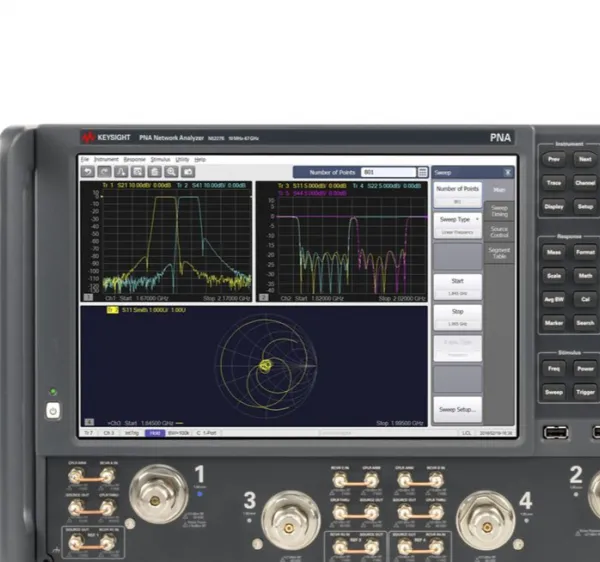Push the Format hardkey

coord(585,252)
